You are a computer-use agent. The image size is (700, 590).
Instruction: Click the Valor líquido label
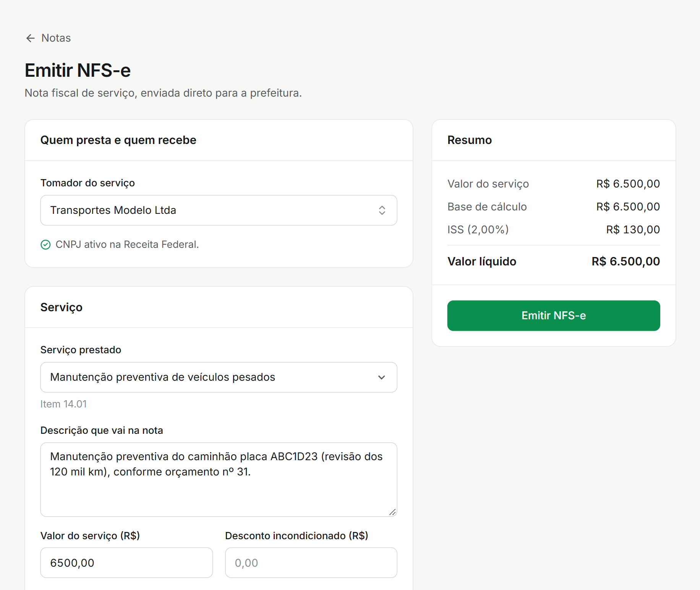pyautogui.click(x=482, y=262)
